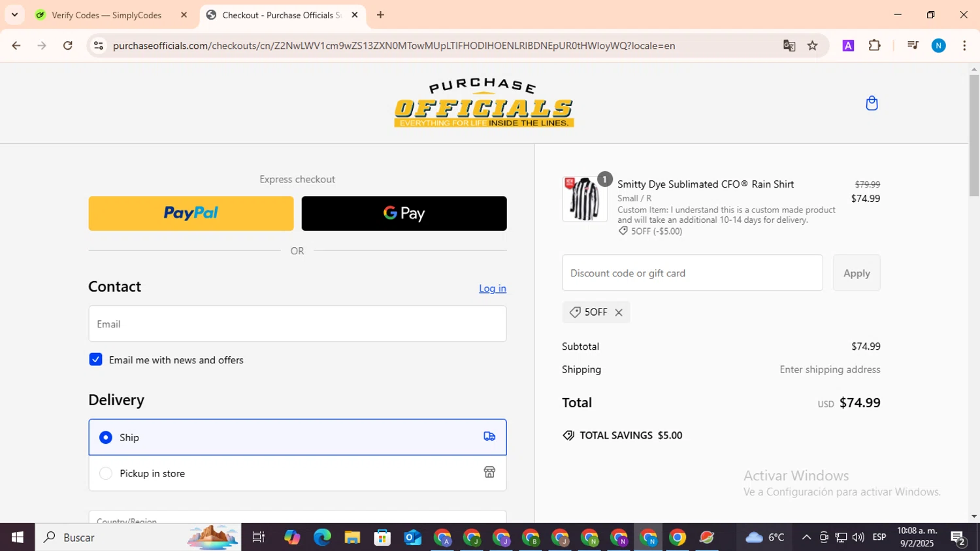Follow the Log in link

click(493, 288)
